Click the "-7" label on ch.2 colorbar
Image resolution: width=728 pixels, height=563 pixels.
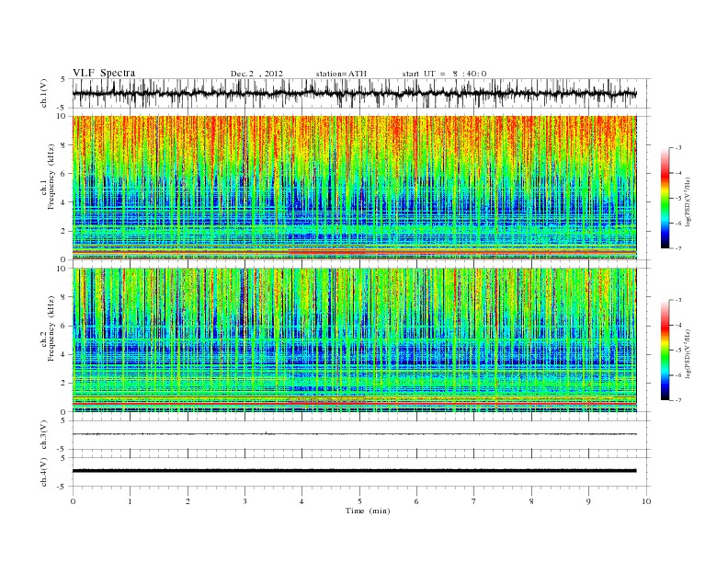tap(678, 400)
